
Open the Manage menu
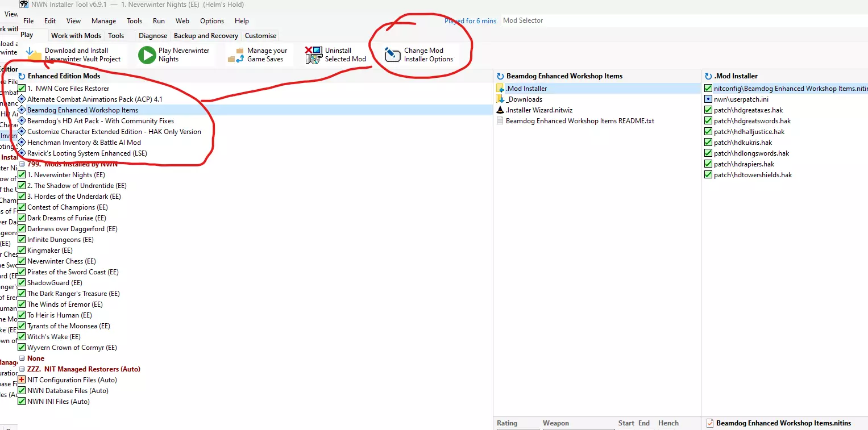(x=103, y=21)
